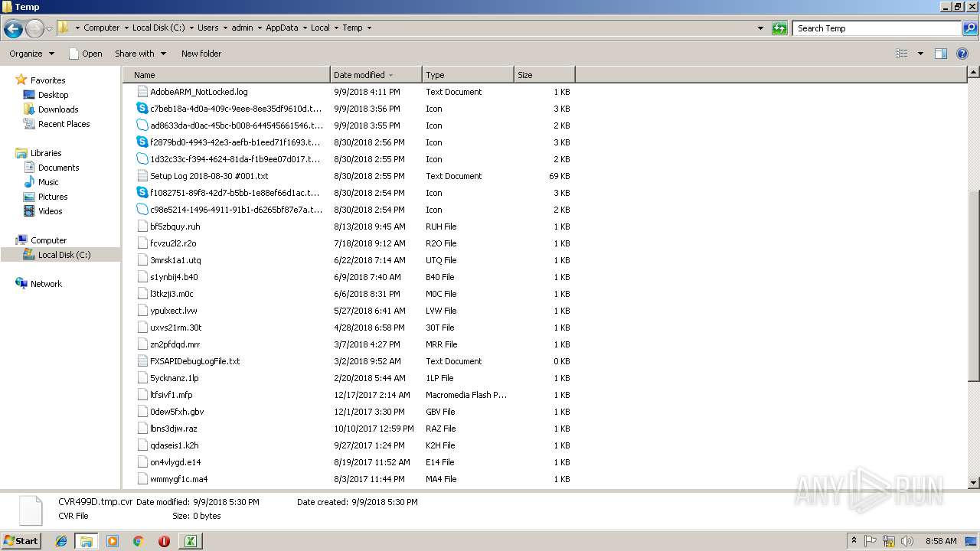Click Excel taskbar icon

click(190, 541)
